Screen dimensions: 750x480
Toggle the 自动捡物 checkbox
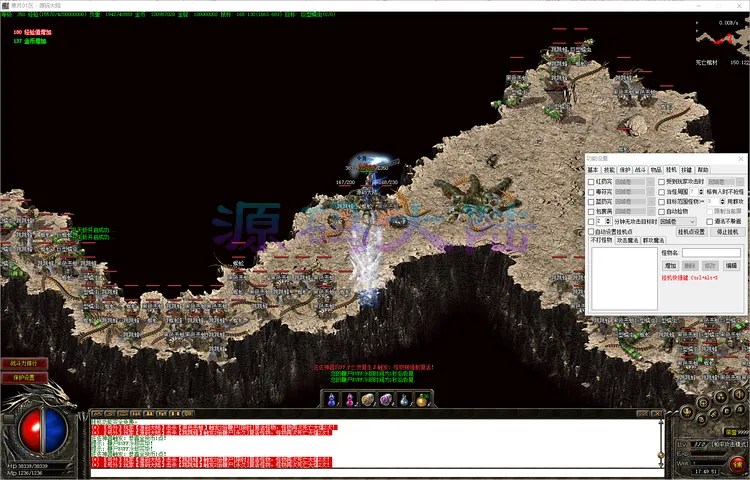[x=661, y=211]
